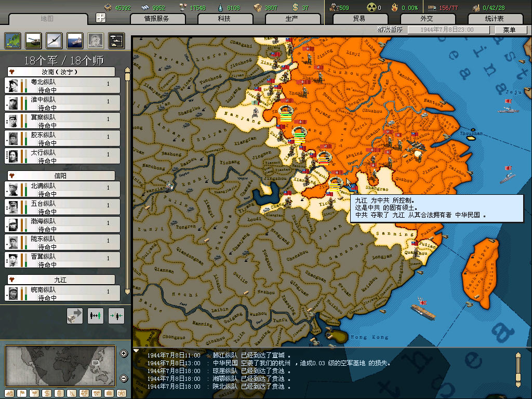This screenshot has height=399, width=532.
Task: Open the 科技 technology tab
Action: tap(224, 19)
